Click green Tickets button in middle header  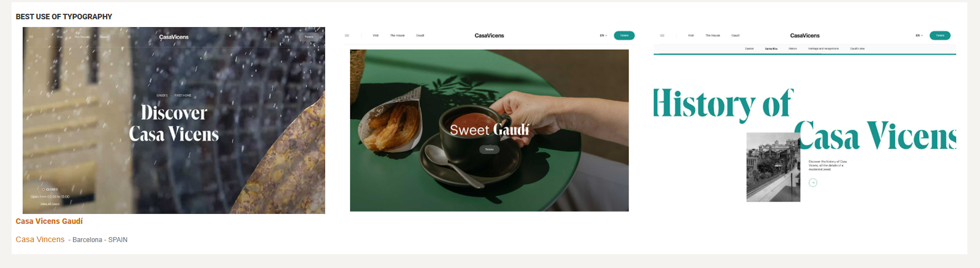pyautogui.click(x=624, y=35)
